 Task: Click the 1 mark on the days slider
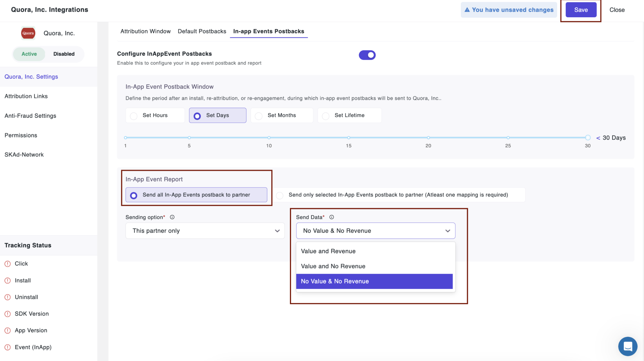point(126,138)
